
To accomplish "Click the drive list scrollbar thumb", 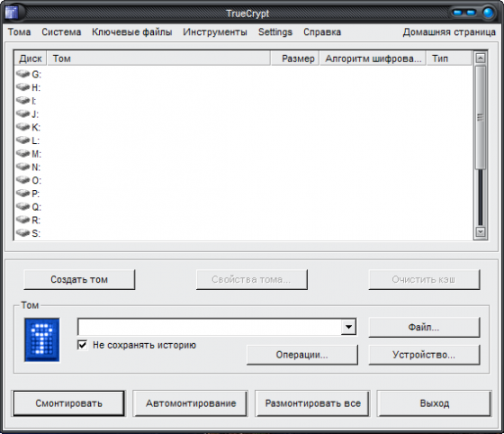I will pos(481,117).
